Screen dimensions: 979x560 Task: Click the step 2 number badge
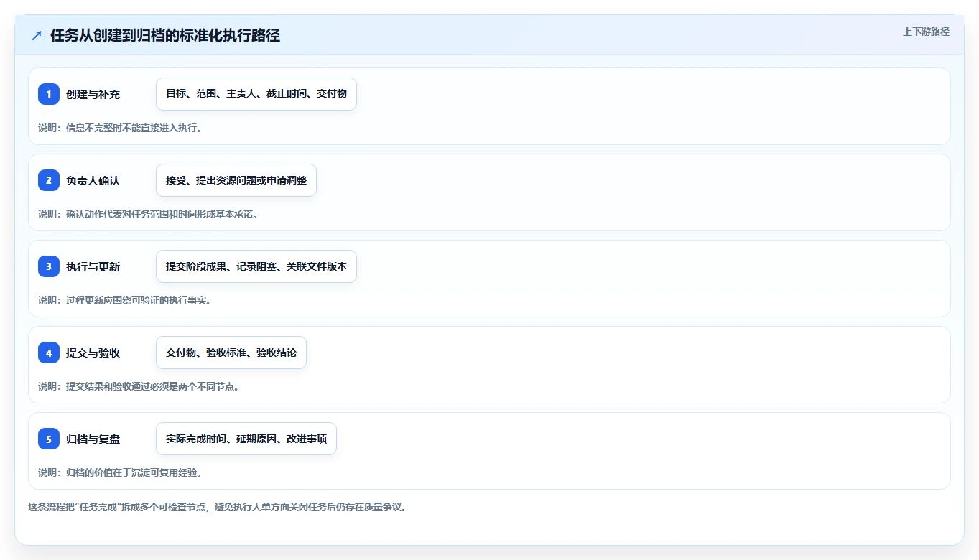(49, 180)
